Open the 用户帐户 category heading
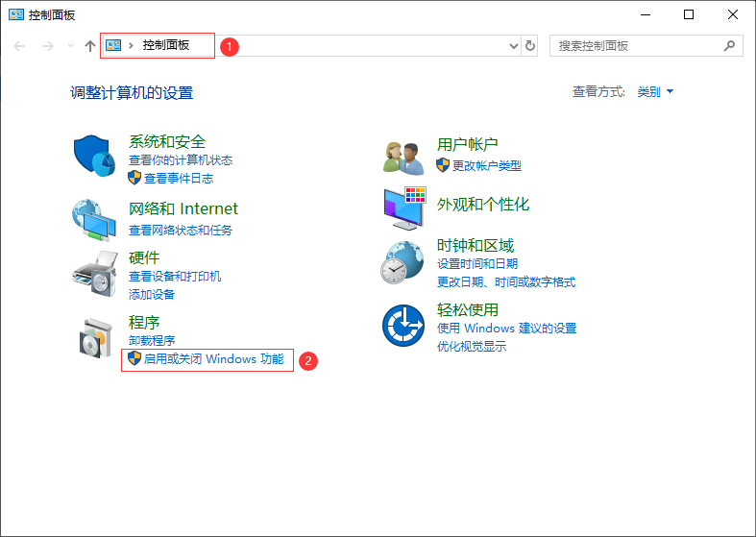The width and height of the screenshot is (756, 537). pyautogui.click(x=467, y=144)
